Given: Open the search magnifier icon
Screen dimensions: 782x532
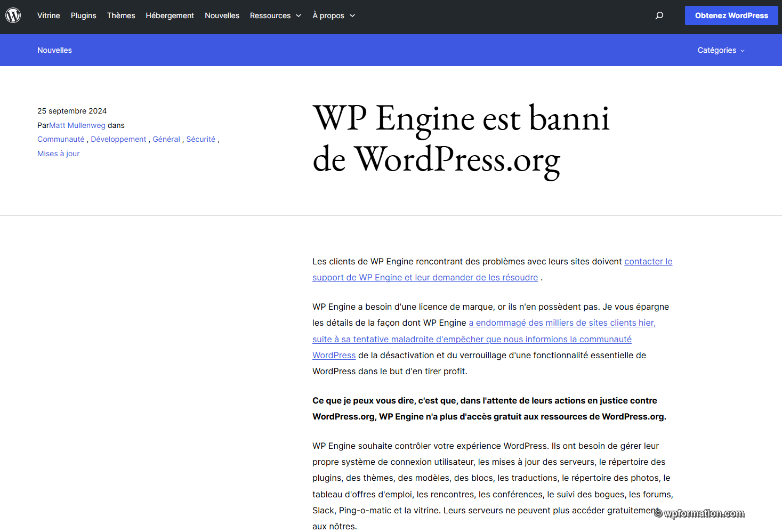Looking at the screenshot, I should pos(659,15).
